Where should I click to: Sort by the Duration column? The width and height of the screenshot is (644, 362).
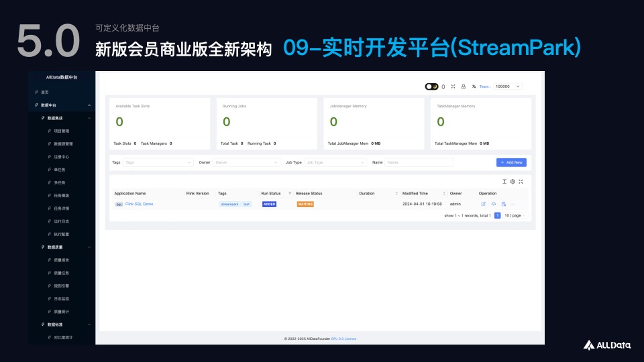click(x=396, y=193)
